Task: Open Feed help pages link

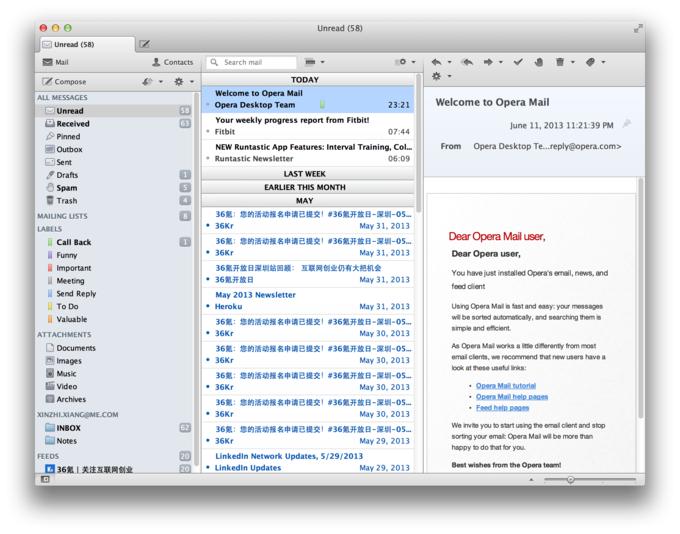Action: pyautogui.click(x=502, y=408)
